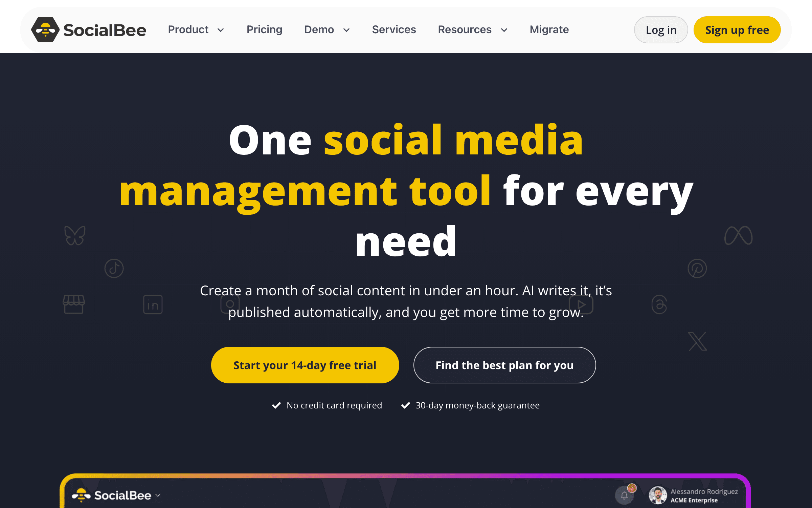The width and height of the screenshot is (812, 508).
Task: Click the YouTube play icon
Action: click(x=581, y=304)
